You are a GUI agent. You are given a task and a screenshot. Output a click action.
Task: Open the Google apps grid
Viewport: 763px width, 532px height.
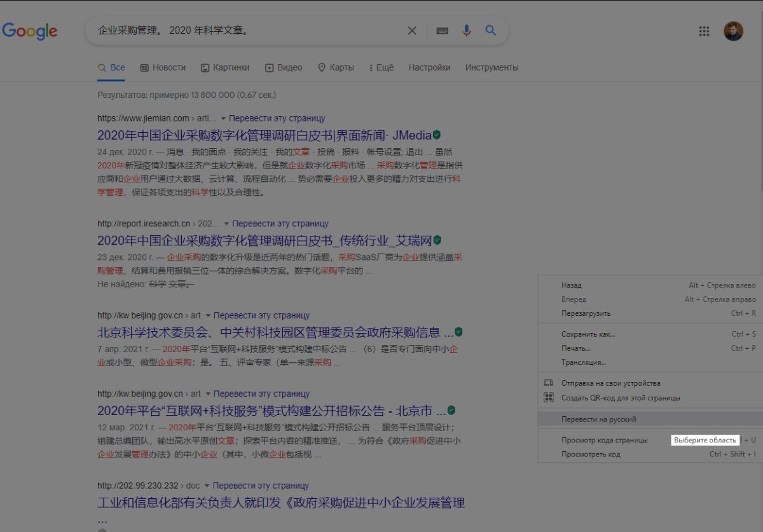click(704, 31)
